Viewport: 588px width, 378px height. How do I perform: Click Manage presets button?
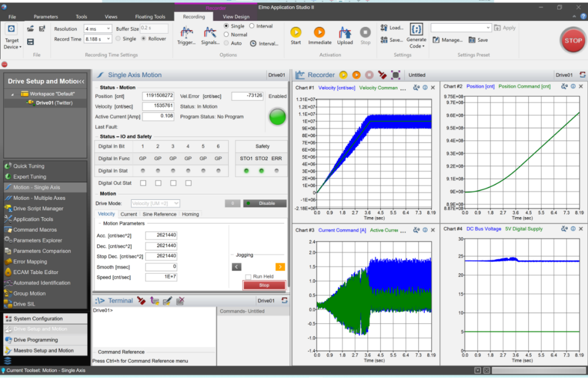448,40
